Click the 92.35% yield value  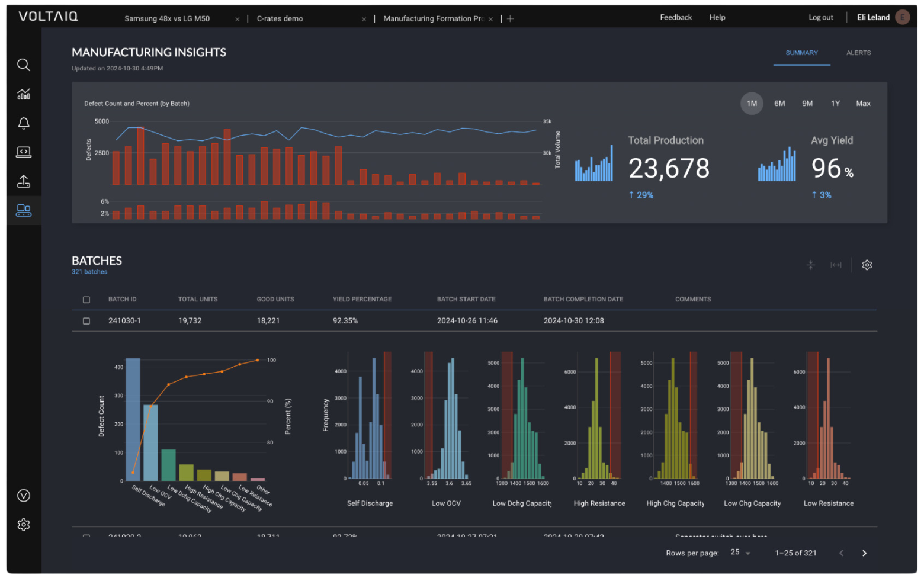345,321
